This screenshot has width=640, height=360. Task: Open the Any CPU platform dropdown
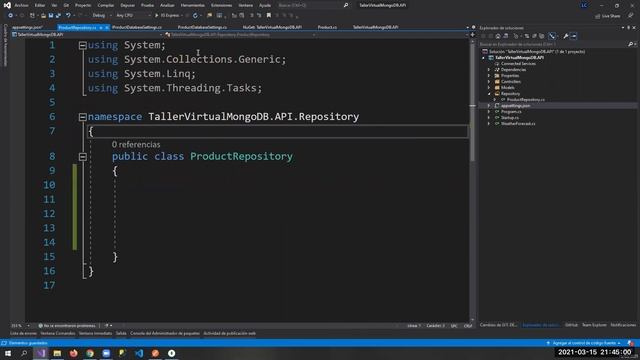point(133,16)
